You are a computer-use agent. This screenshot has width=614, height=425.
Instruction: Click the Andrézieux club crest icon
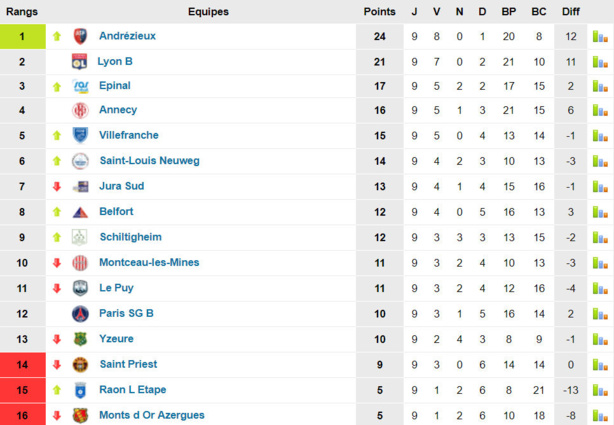click(81, 36)
